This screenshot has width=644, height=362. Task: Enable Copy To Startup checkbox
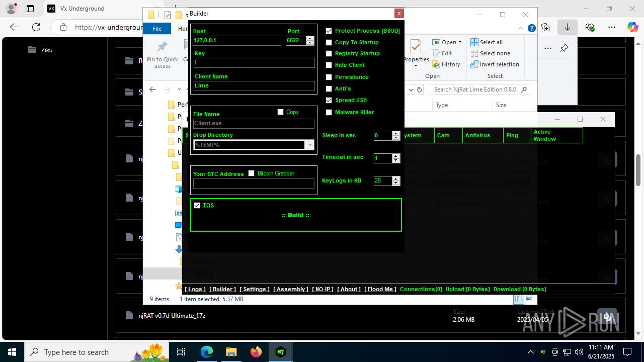click(329, 42)
